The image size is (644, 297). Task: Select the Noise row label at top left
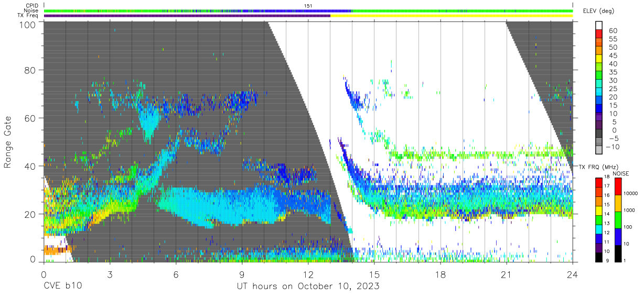[31, 10]
